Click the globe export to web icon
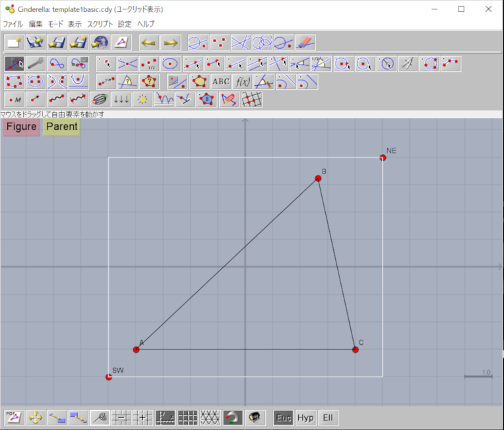504x430 pixels. pos(100,42)
